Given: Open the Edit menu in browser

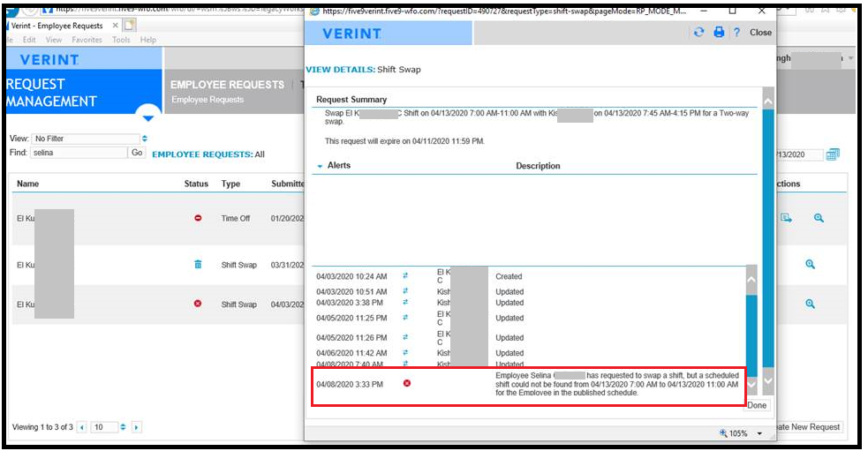Looking at the screenshot, I should pyautogui.click(x=29, y=40).
